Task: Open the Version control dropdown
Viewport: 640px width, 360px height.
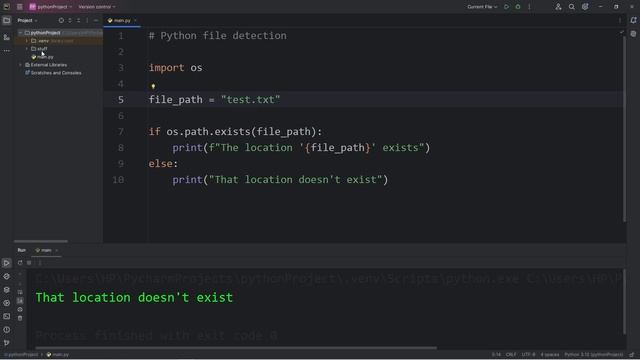Action: 97,7
